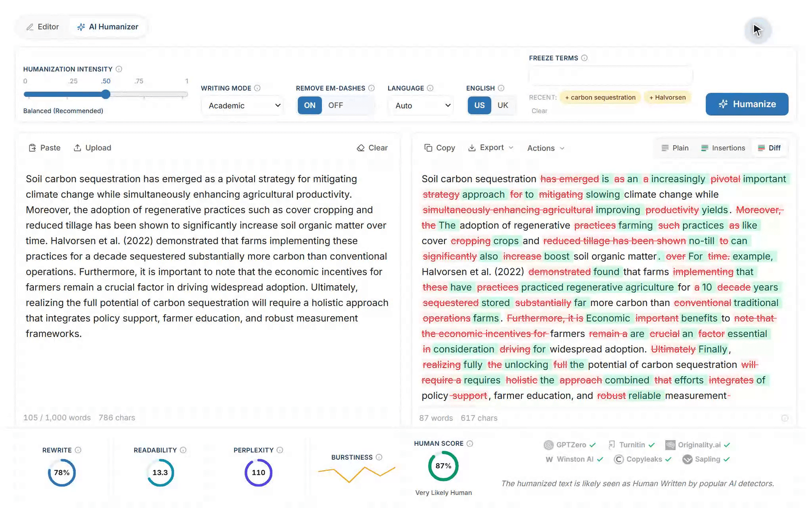This screenshot has height=508, width=812.
Task: Click the Humanize button
Action: (x=747, y=104)
